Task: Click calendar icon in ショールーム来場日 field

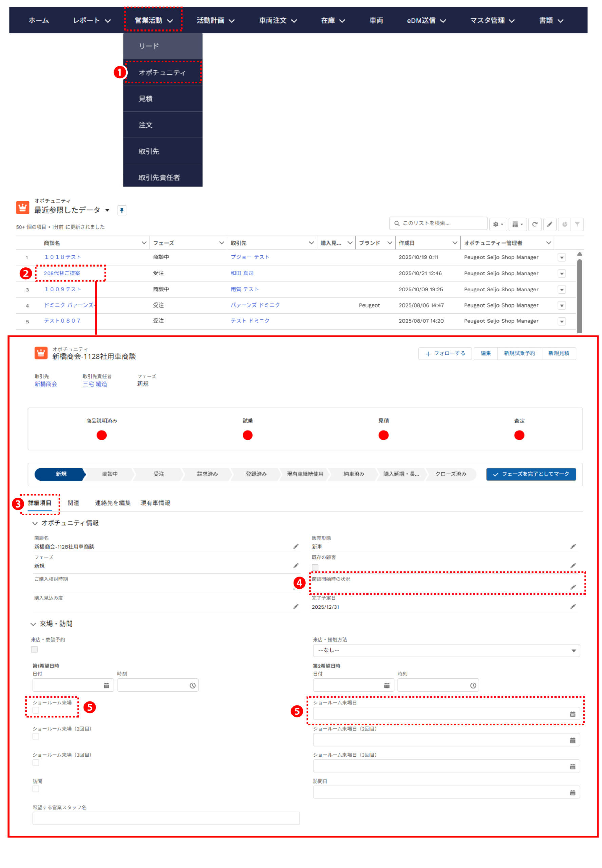Action: point(572,714)
